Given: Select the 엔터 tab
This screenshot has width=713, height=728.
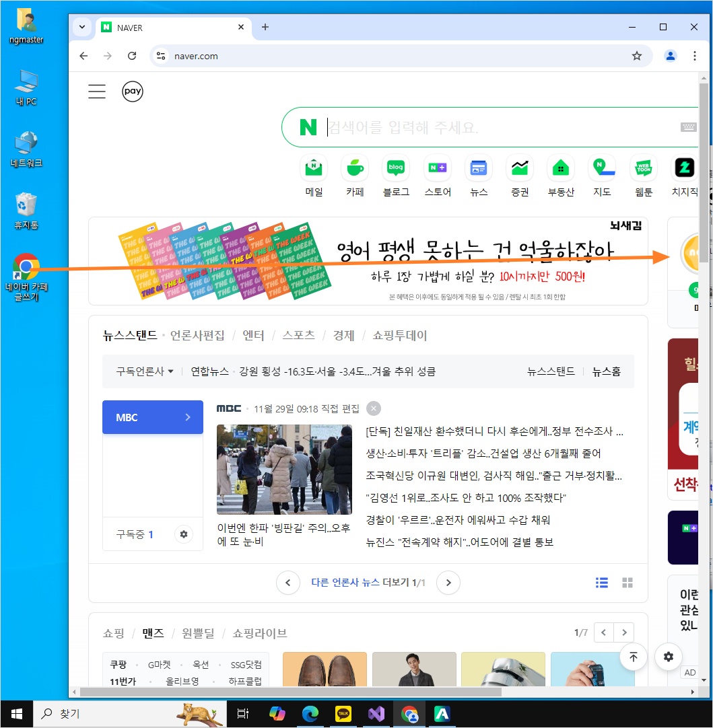Looking at the screenshot, I should [253, 335].
